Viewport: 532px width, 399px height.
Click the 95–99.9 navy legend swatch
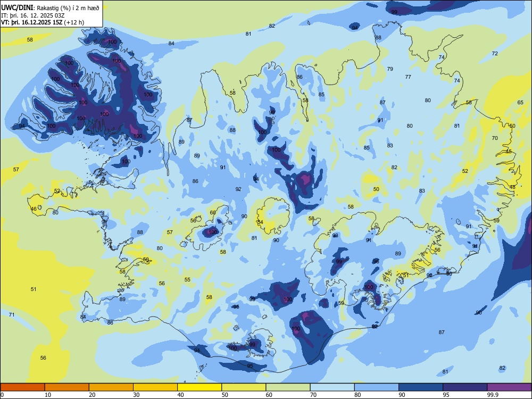point(465,387)
